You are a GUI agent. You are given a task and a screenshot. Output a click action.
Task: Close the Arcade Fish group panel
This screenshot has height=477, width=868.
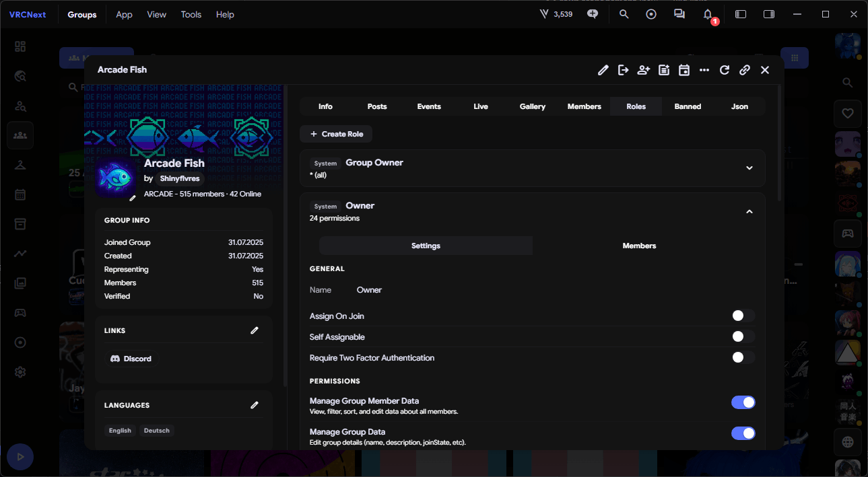[765, 70]
